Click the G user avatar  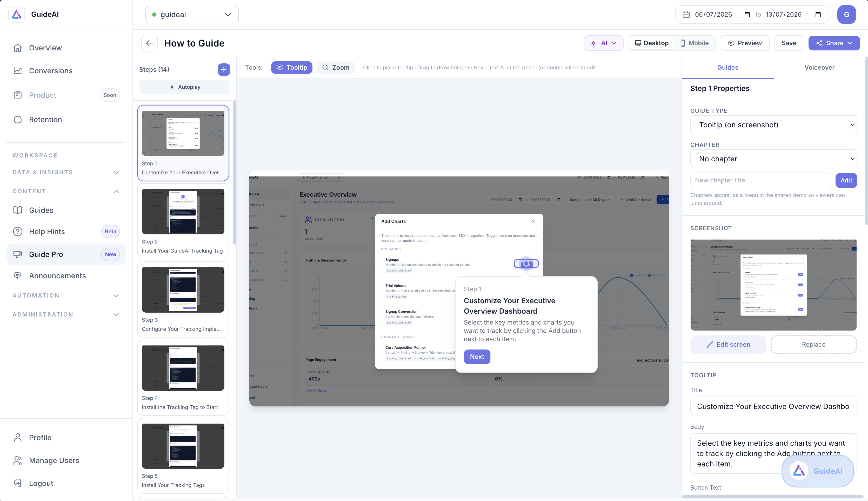(846, 15)
